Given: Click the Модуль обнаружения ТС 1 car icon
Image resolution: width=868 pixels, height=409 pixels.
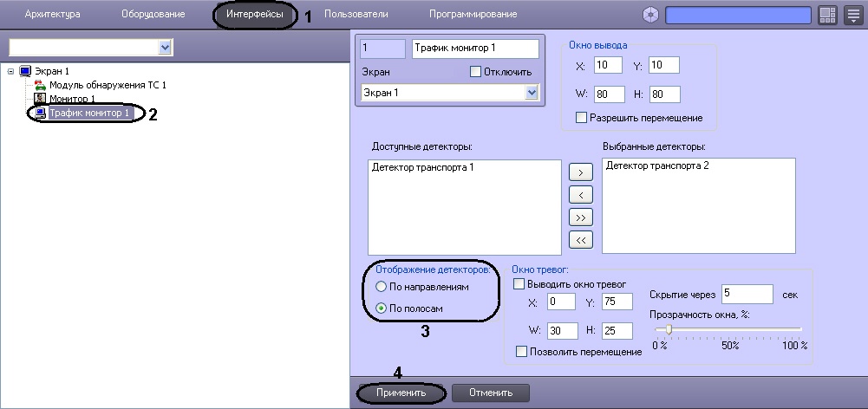Looking at the screenshot, I should [39, 85].
